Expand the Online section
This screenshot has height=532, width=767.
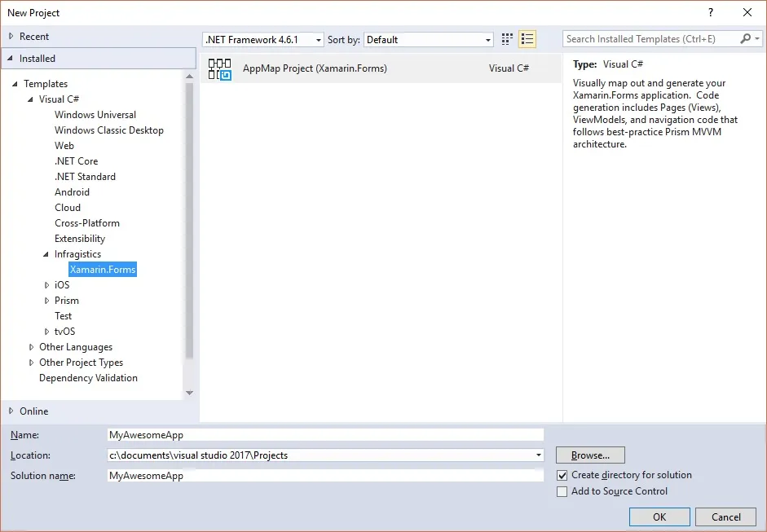click(11, 411)
